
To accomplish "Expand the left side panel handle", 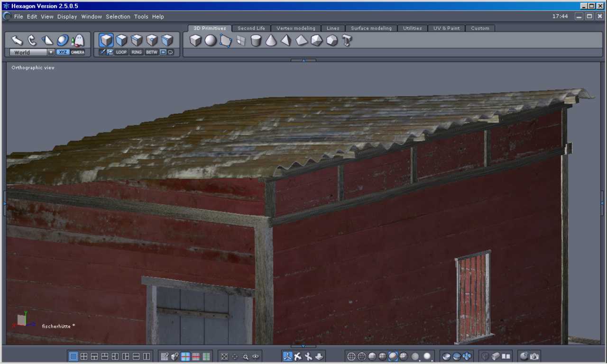I will tap(5, 203).
